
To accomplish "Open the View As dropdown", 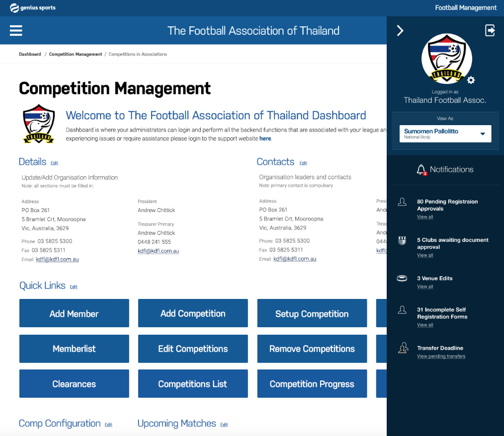I will coord(445,134).
